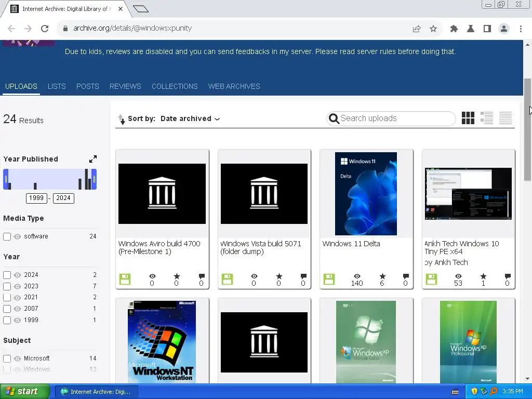Open the keyboard tray icon
Viewport: 532px width, 399px height.
[455, 392]
